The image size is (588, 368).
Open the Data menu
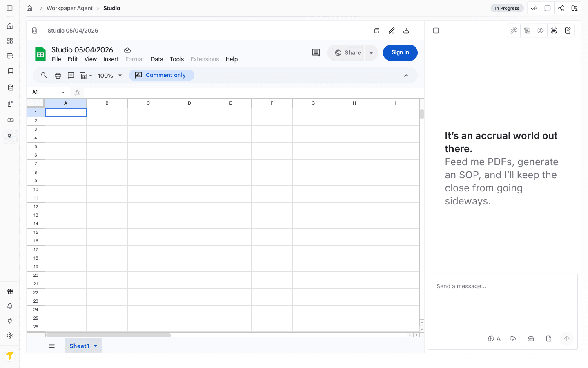[157, 59]
